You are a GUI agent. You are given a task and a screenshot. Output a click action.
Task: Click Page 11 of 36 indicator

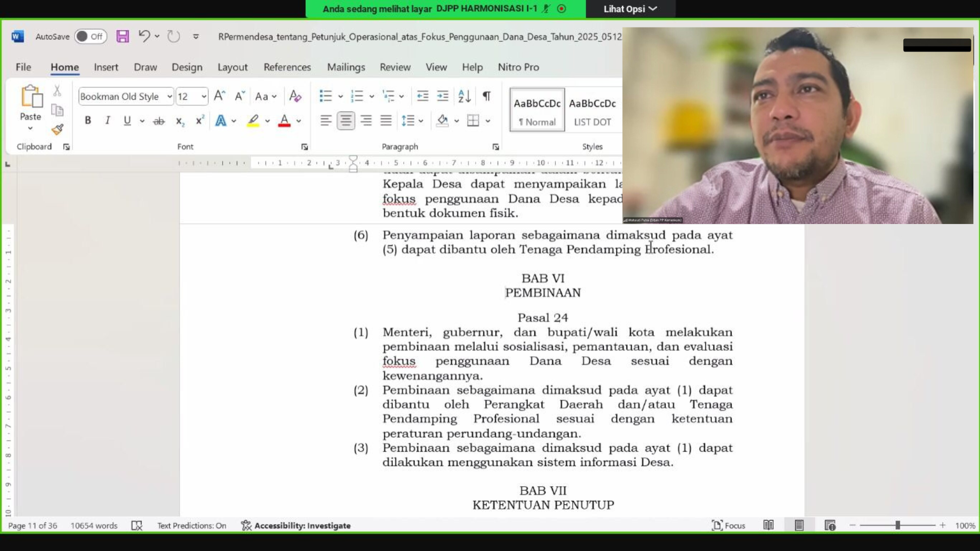click(x=33, y=525)
